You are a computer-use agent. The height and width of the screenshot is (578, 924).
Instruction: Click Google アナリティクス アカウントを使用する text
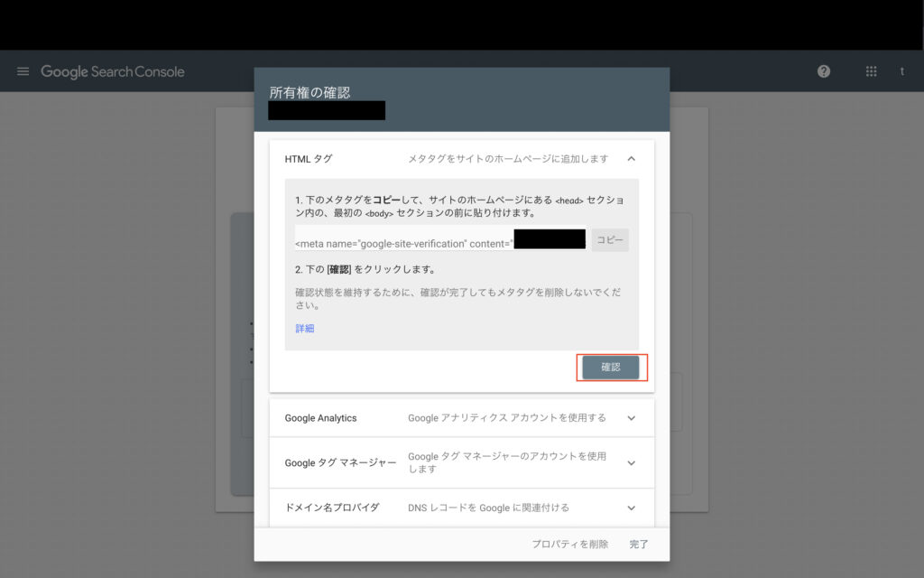click(x=507, y=417)
